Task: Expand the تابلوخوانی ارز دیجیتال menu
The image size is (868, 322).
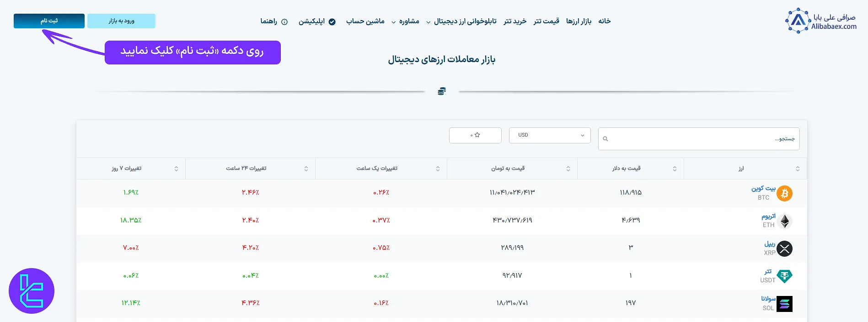Action: click(x=461, y=21)
